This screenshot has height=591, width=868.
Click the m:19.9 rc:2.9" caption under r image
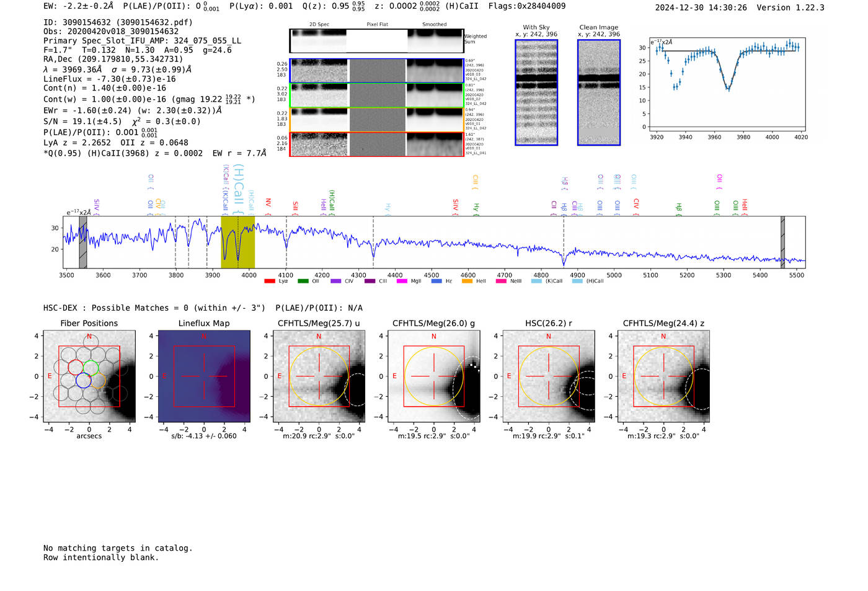(x=549, y=436)
